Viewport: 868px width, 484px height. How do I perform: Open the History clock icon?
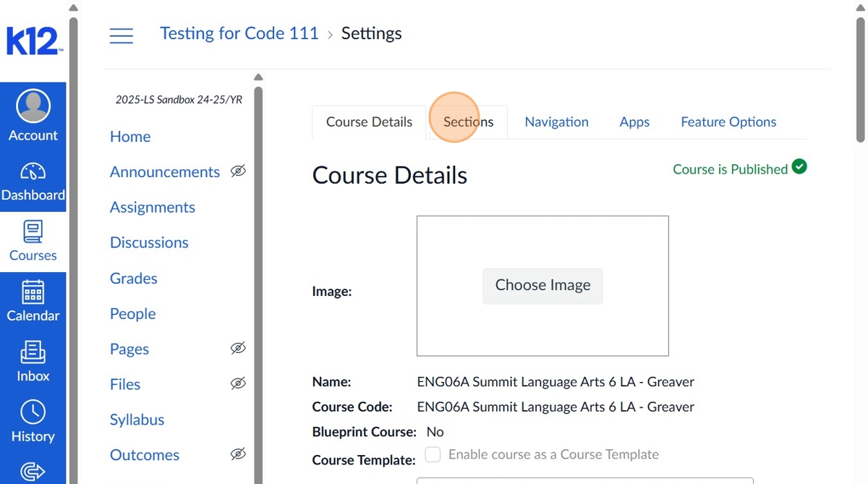point(33,412)
